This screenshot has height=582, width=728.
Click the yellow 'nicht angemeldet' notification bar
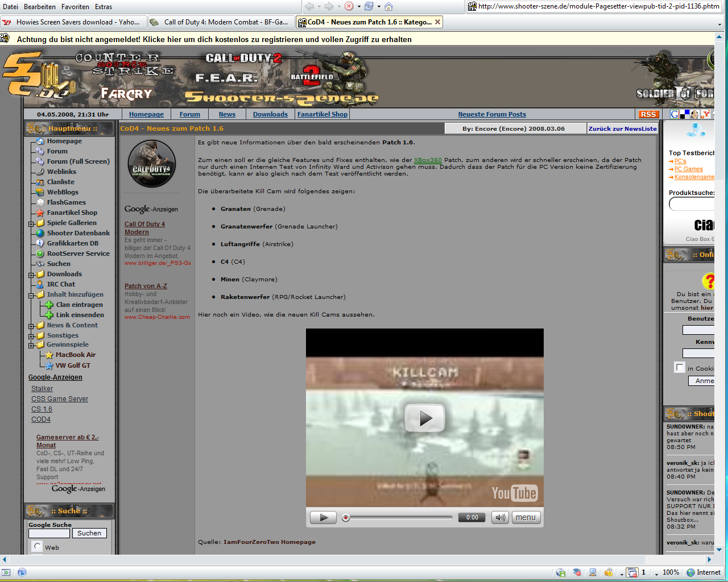tap(357, 39)
